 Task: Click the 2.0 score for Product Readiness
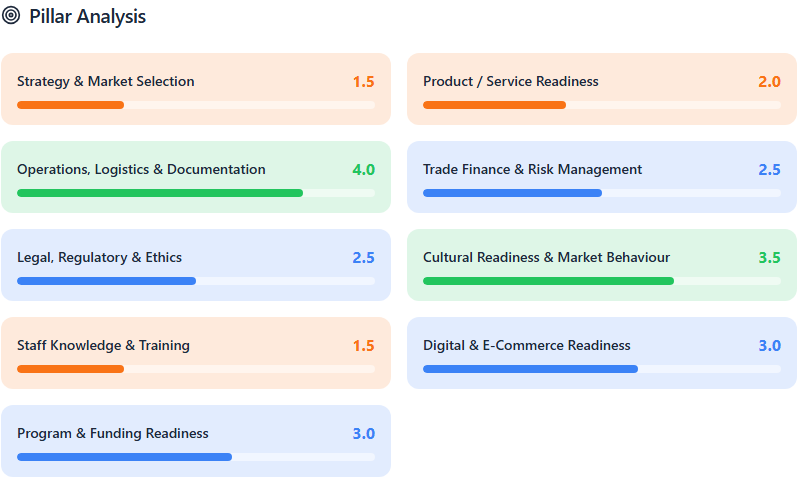(x=769, y=81)
